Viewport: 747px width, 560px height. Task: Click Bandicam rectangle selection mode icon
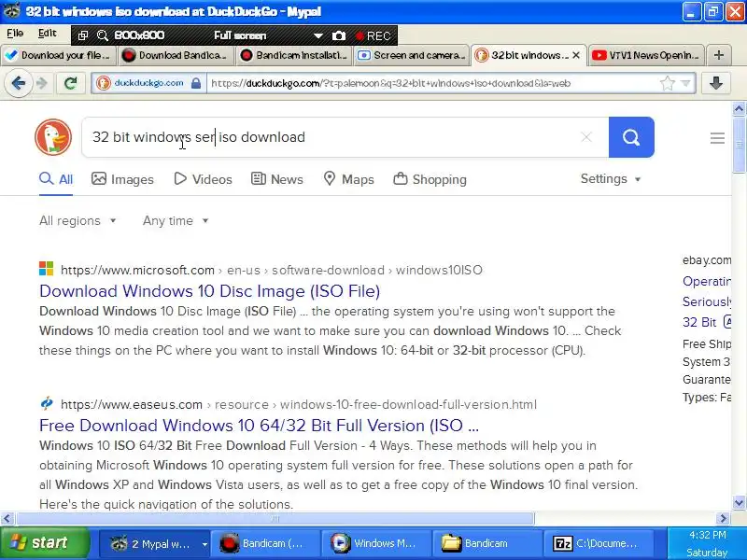pos(82,35)
